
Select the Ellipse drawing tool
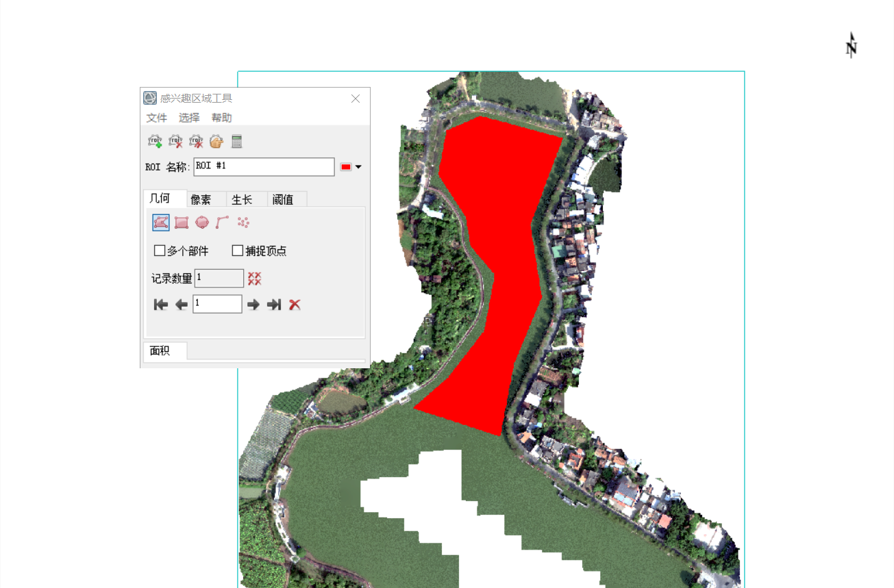tap(202, 222)
